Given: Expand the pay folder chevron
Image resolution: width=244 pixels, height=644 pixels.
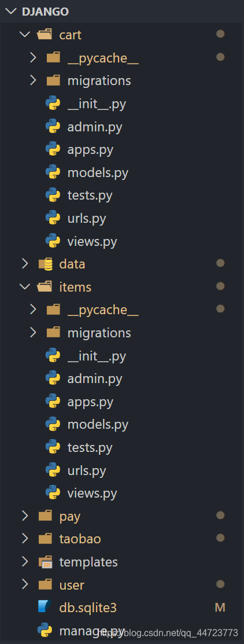Looking at the screenshot, I should pos(25,516).
